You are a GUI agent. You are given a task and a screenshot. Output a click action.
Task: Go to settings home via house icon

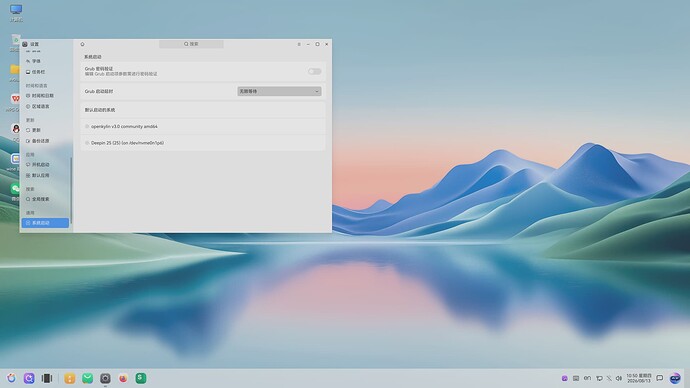[x=82, y=44]
